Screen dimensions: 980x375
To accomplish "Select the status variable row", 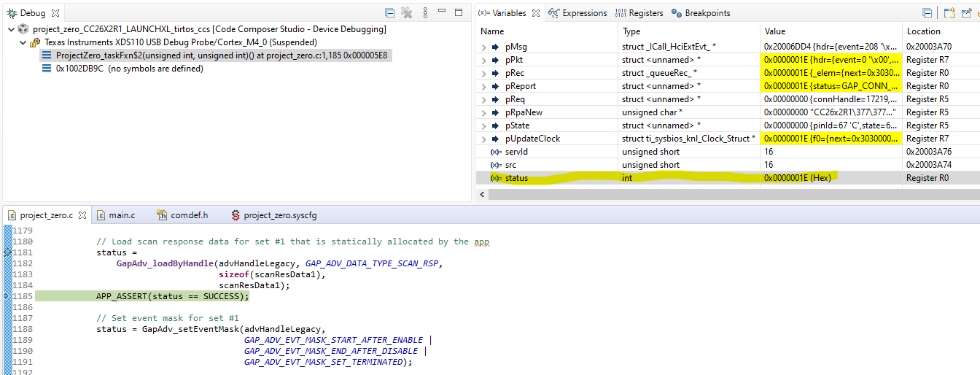I will pyautogui.click(x=728, y=178).
